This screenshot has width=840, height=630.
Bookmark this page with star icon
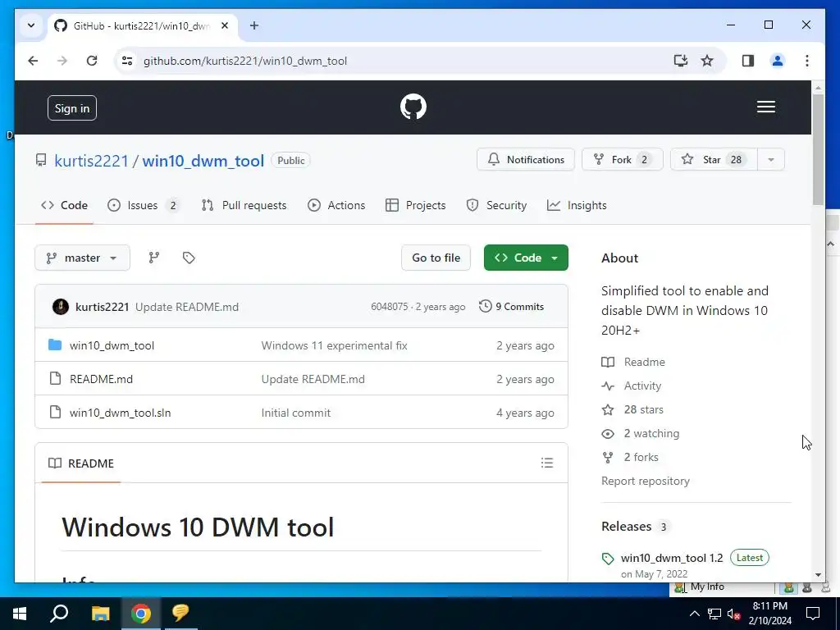tap(707, 61)
